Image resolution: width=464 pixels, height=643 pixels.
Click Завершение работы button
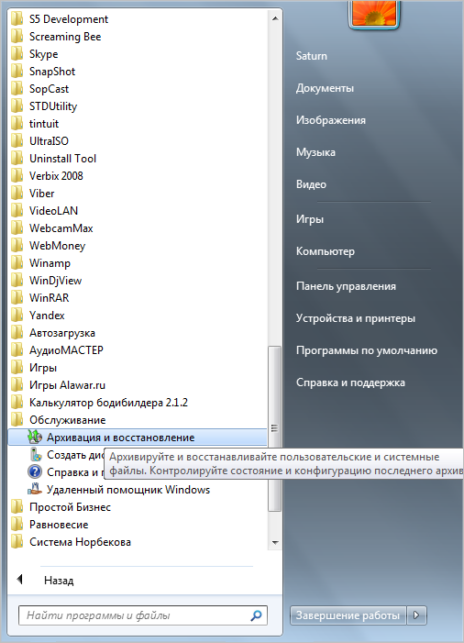click(348, 615)
